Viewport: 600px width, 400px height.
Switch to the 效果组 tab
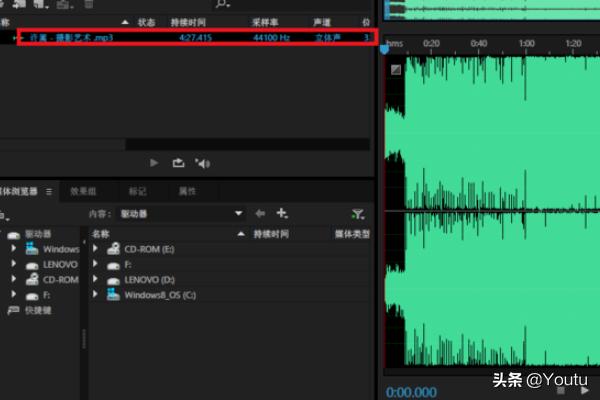[x=83, y=191]
